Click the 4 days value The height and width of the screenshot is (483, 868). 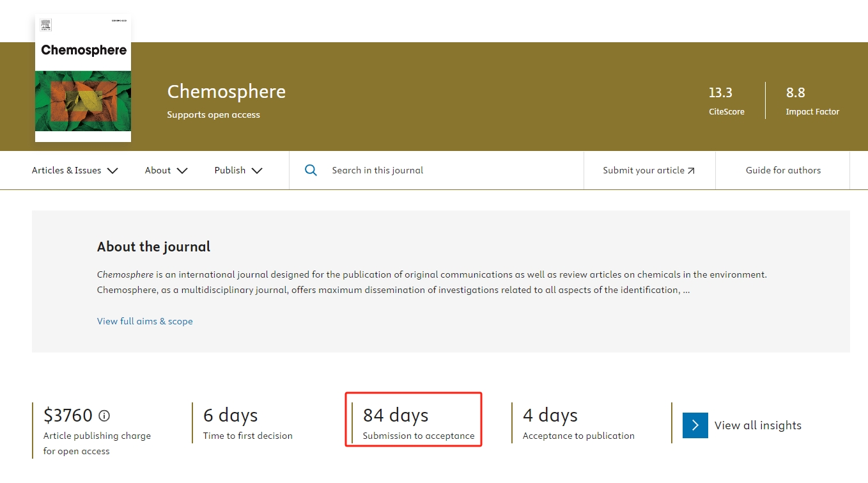[x=550, y=416]
